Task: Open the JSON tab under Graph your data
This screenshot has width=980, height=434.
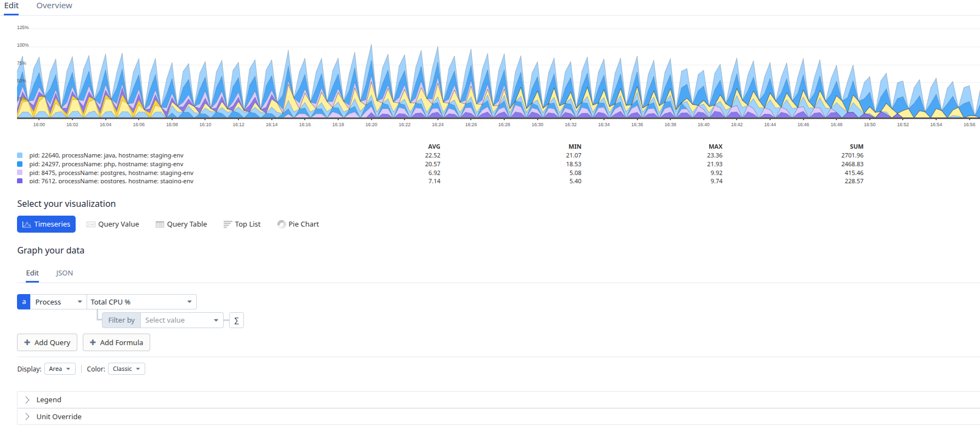Action: 64,273
